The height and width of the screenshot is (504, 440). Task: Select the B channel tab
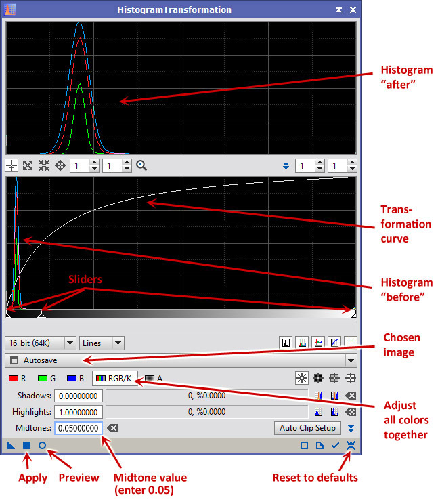76,379
